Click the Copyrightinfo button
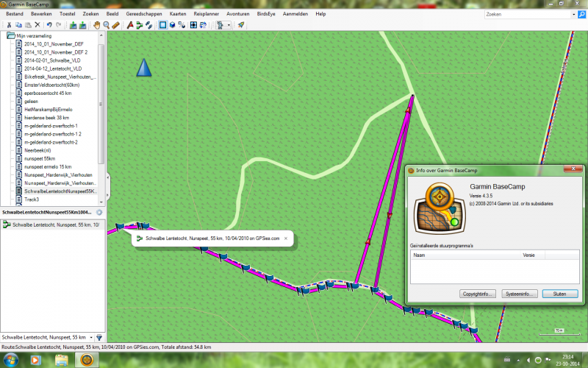The image size is (588, 368). [478, 294]
